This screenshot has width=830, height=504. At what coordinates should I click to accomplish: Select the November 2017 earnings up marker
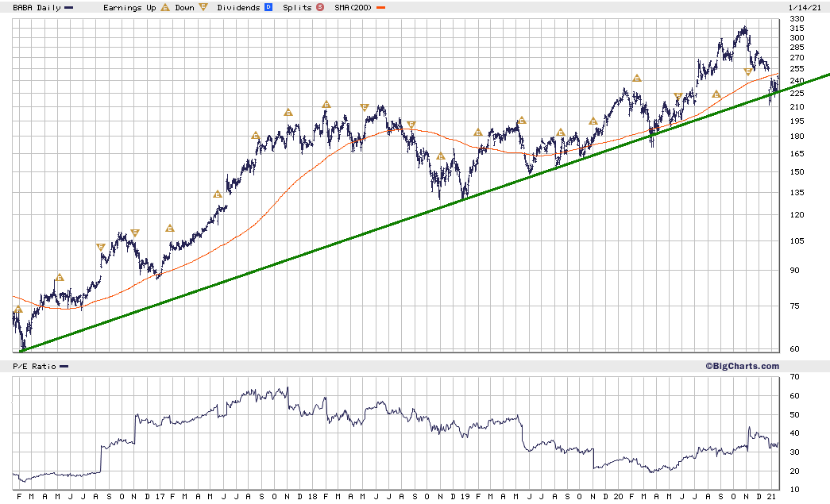click(288, 112)
